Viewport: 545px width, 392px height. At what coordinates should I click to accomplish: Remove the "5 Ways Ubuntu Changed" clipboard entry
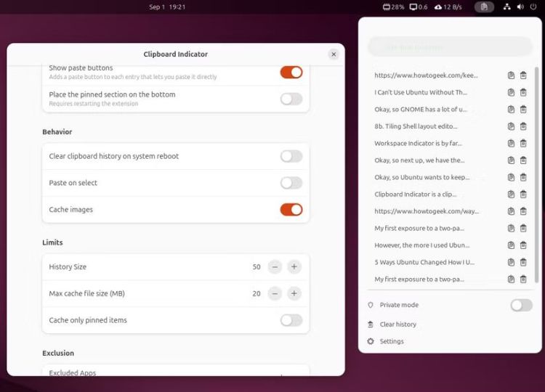point(523,262)
